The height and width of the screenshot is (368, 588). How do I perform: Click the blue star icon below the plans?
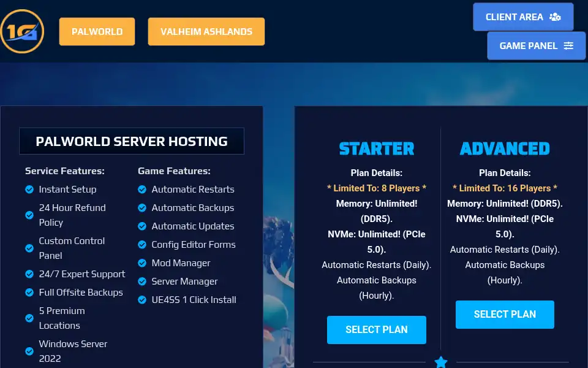(441, 362)
